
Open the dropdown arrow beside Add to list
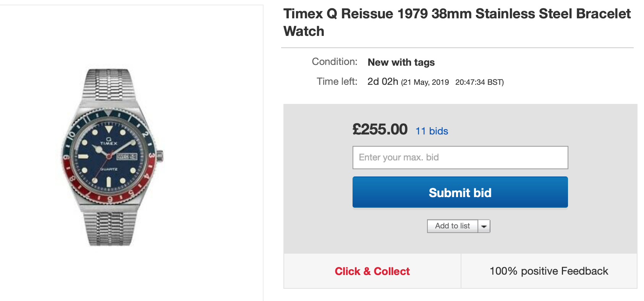[484, 226]
